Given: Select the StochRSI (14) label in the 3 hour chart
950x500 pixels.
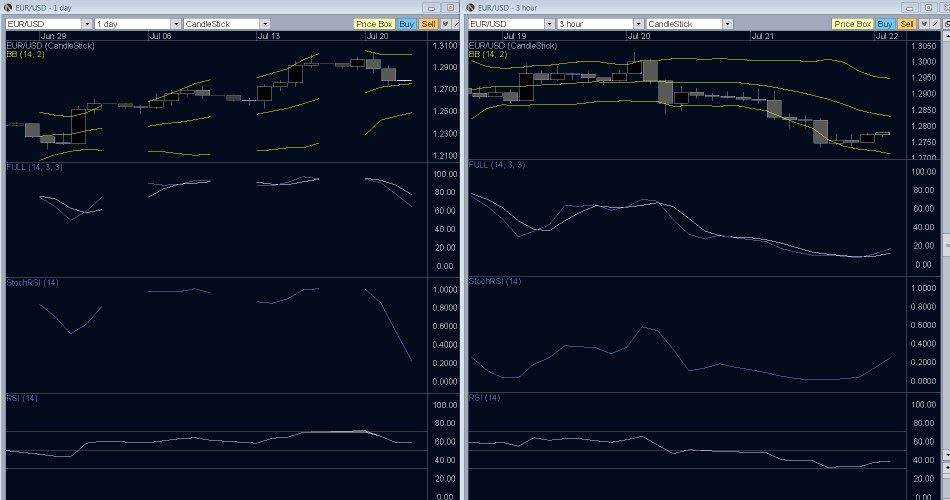Looking at the screenshot, I should [495, 281].
